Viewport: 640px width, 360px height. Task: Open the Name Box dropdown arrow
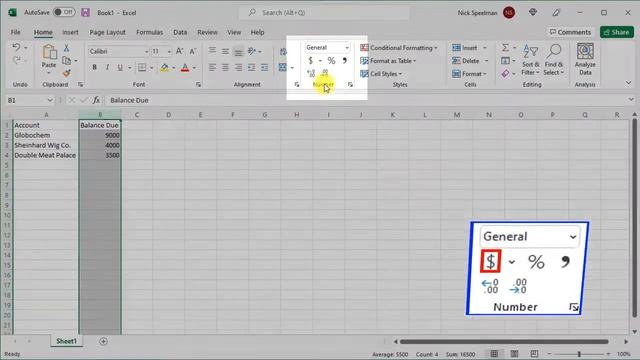coord(50,100)
